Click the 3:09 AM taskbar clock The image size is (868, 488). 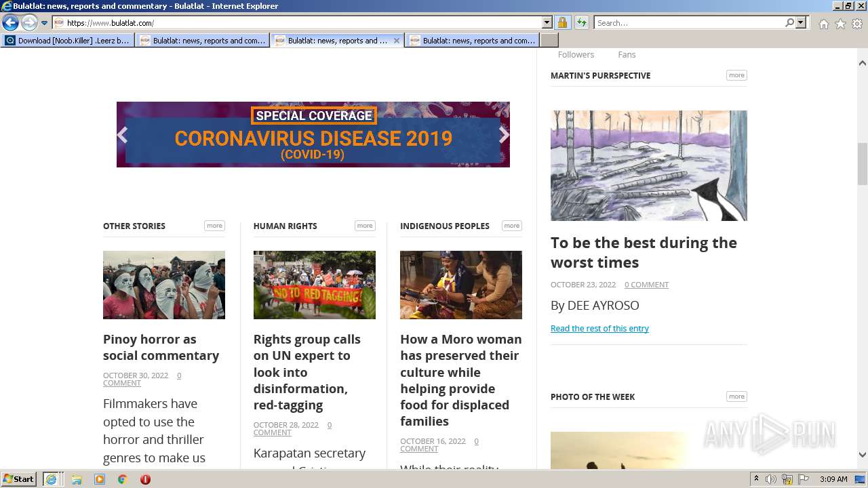833,479
